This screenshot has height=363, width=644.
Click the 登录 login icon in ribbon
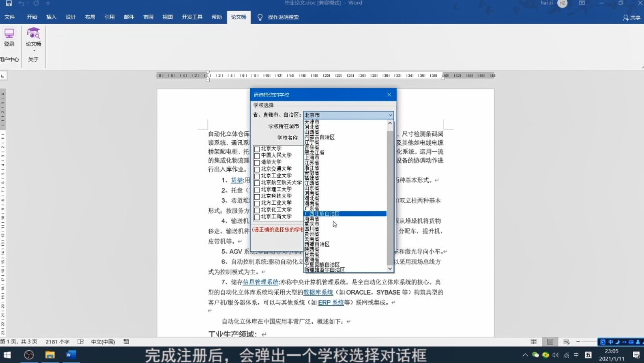[9, 37]
